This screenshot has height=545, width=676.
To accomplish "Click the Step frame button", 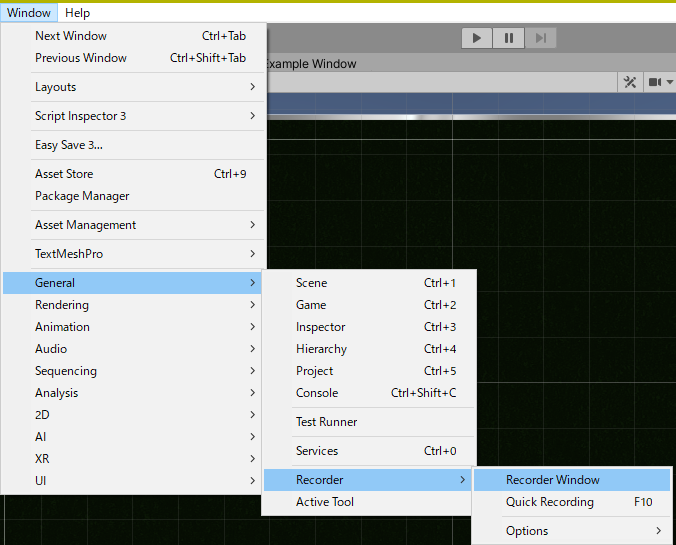I will tap(541, 38).
